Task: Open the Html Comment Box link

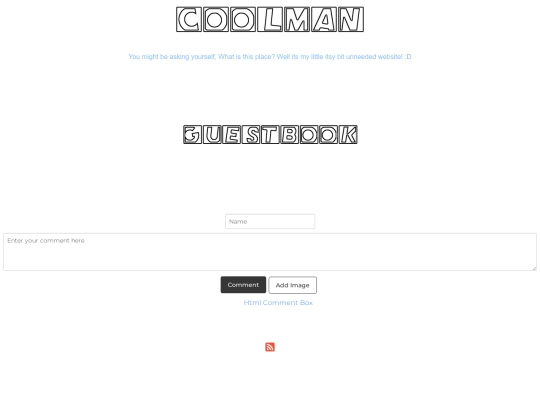Action: point(278,303)
